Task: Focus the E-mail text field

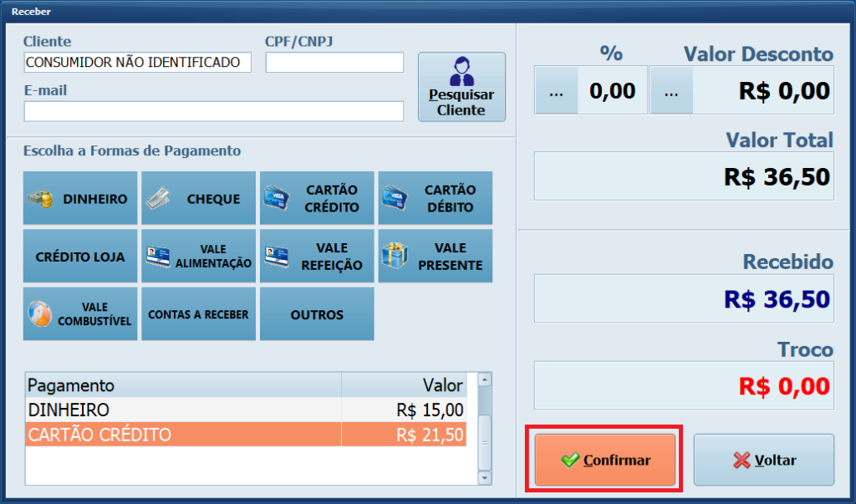Action: click(213, 111)
